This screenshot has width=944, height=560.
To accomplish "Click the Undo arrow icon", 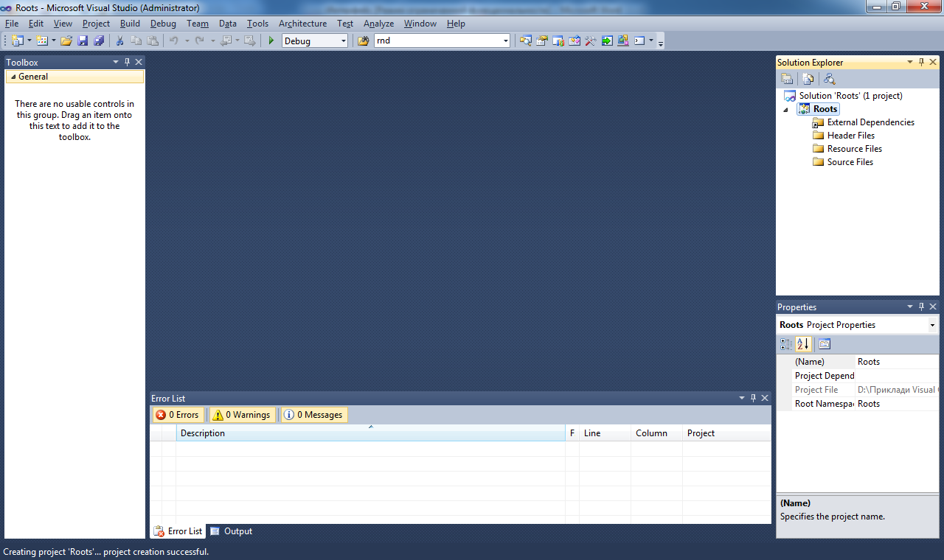I will [174, 41].
